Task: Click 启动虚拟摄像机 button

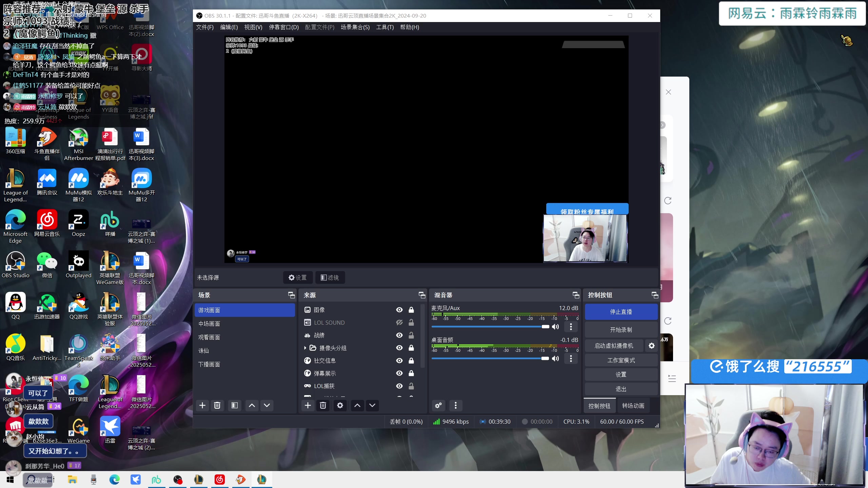Action: pyautogui.click(x=614, y=346)
